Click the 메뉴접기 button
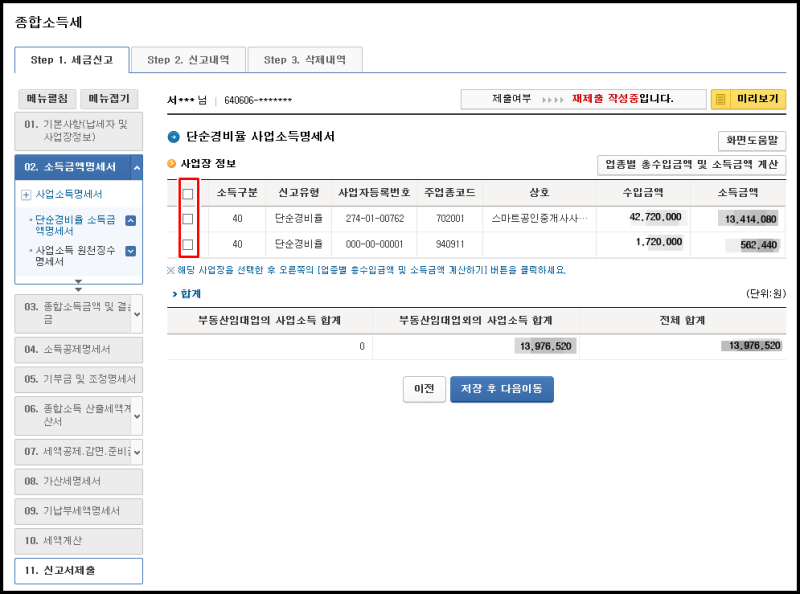 [109, 98]
